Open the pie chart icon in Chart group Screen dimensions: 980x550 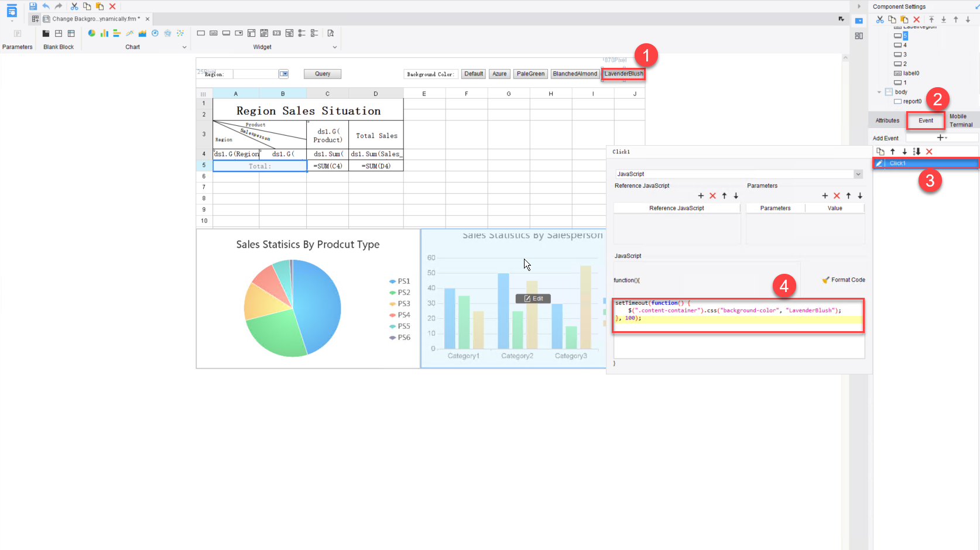[x=91, y=33]
